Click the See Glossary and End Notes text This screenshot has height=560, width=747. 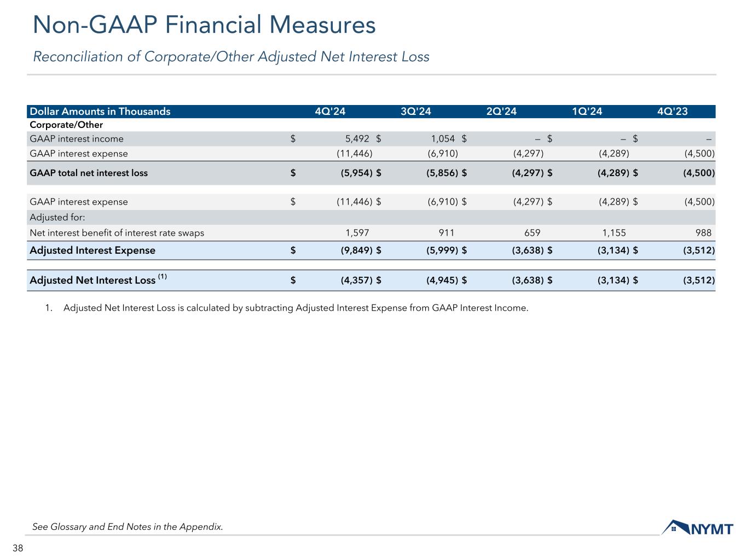(x=128, y=527)
